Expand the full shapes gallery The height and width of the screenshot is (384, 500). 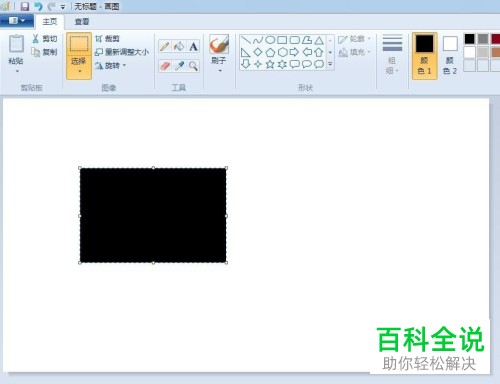(x=330, y=64)
